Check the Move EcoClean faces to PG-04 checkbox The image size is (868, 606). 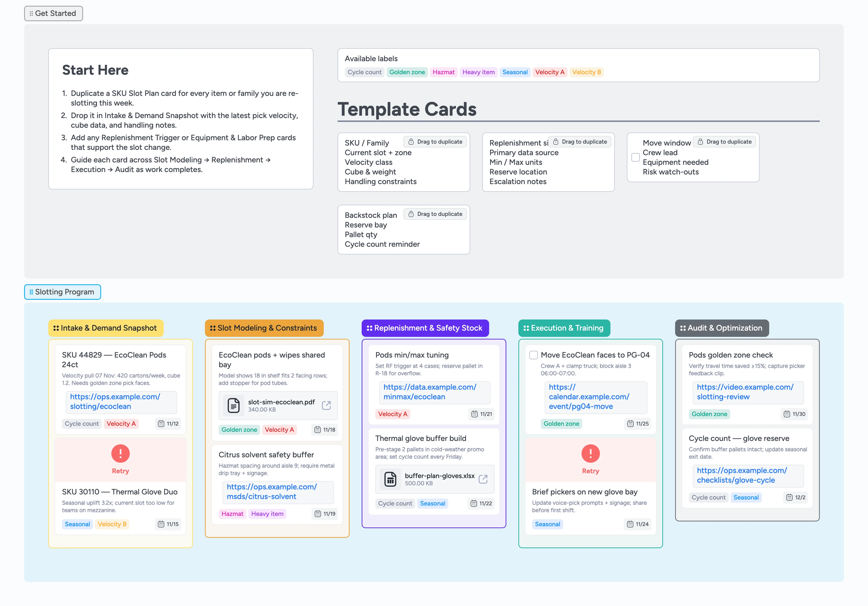pos(533,355)
